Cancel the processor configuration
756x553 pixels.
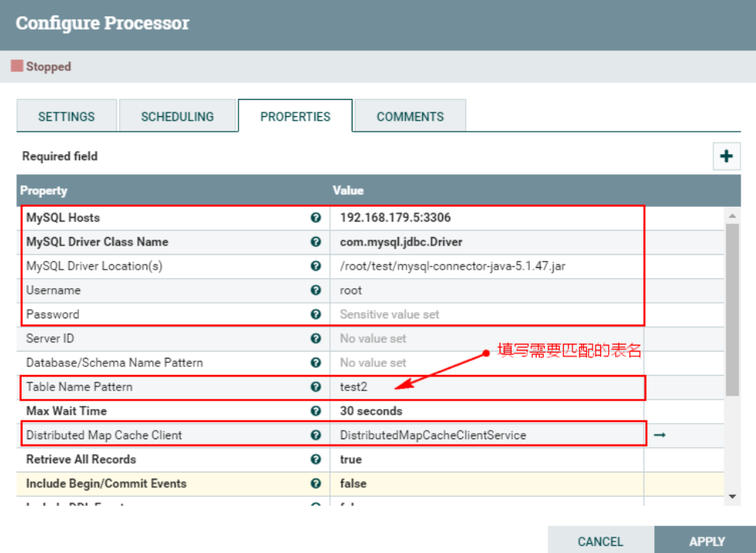pos(601,541)
